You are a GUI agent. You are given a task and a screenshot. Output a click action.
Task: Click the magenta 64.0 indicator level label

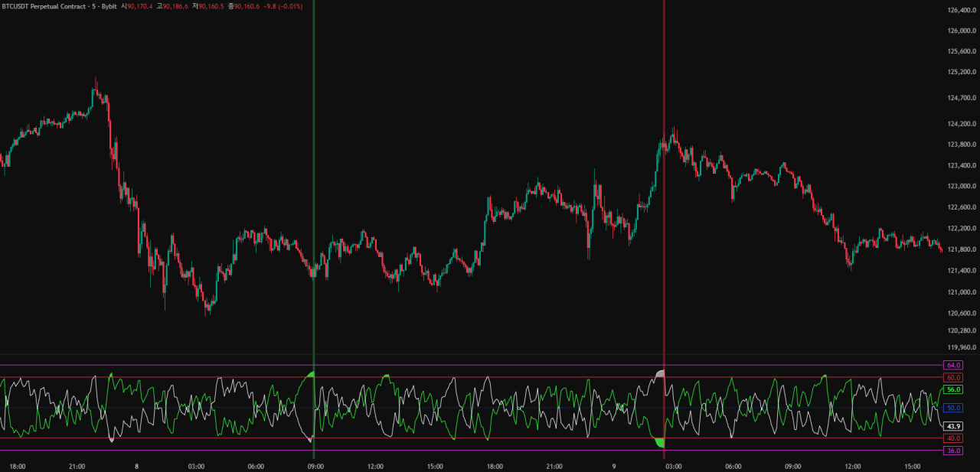(x=953, y=366)
